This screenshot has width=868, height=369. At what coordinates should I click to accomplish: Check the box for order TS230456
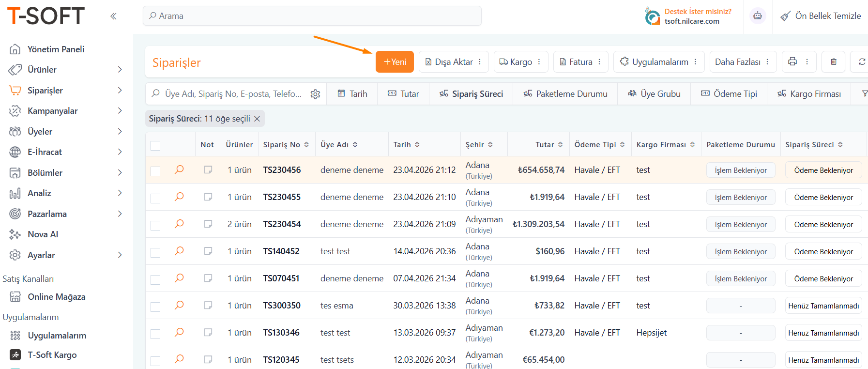(155, 171)
